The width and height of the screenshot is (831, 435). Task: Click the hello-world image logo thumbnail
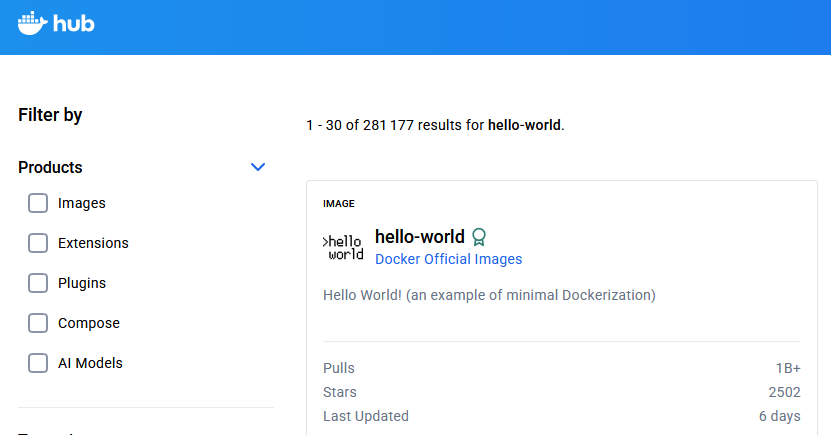[x=343, y=248]
